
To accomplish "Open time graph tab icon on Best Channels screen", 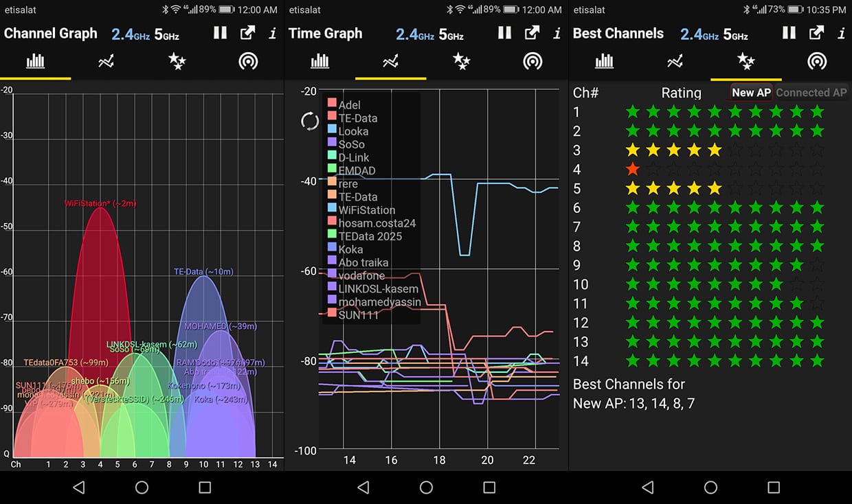I will coord(675,61).
